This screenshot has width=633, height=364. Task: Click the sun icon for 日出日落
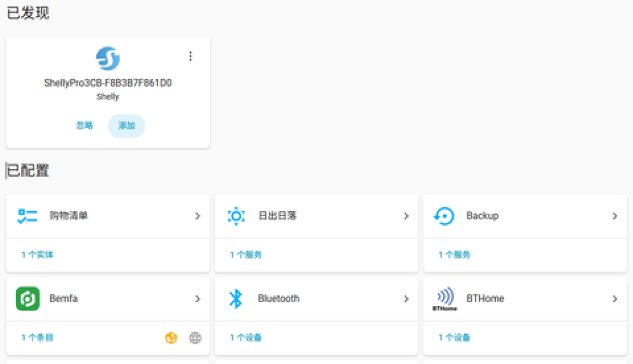pyautogui.click(x=236, y=216)
